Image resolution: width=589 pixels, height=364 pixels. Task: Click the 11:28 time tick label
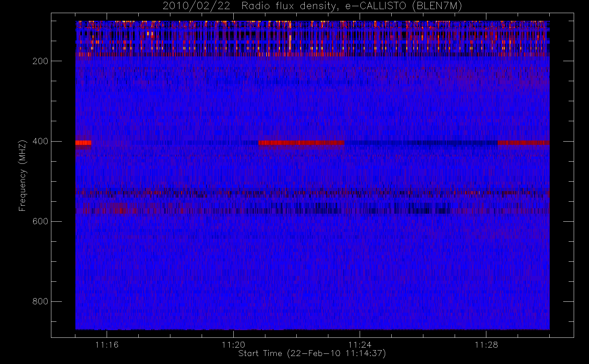486,345
